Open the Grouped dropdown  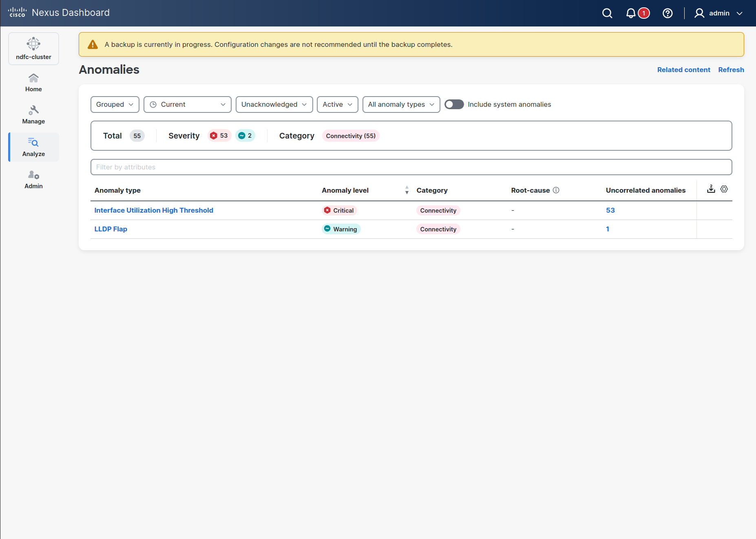[115, 105]
